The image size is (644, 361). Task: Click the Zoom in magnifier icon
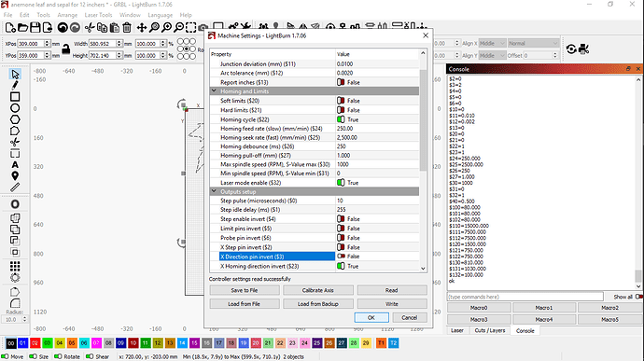pos(167,27)
